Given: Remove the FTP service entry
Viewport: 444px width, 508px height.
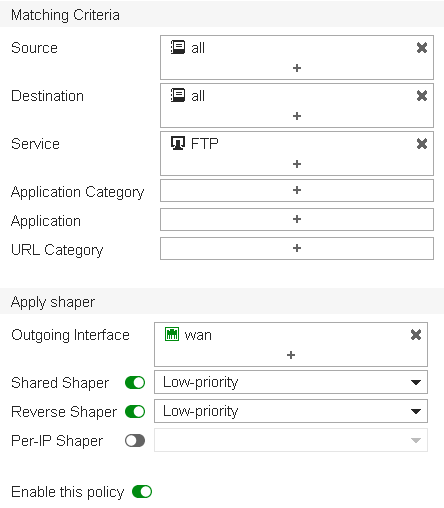Looking at the screenshot, I should 422,144.
